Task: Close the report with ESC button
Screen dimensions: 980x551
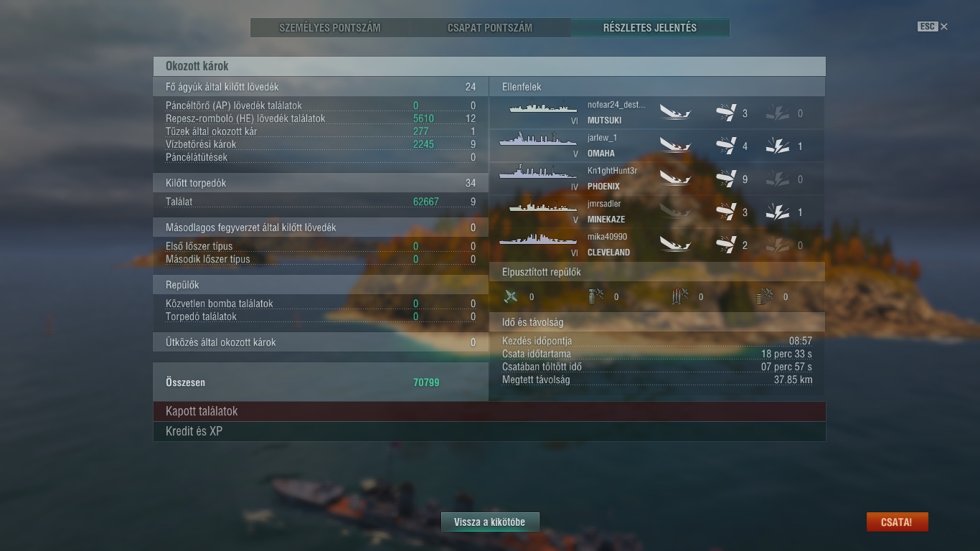Action: pyautogui.click(x=933, y=27)
